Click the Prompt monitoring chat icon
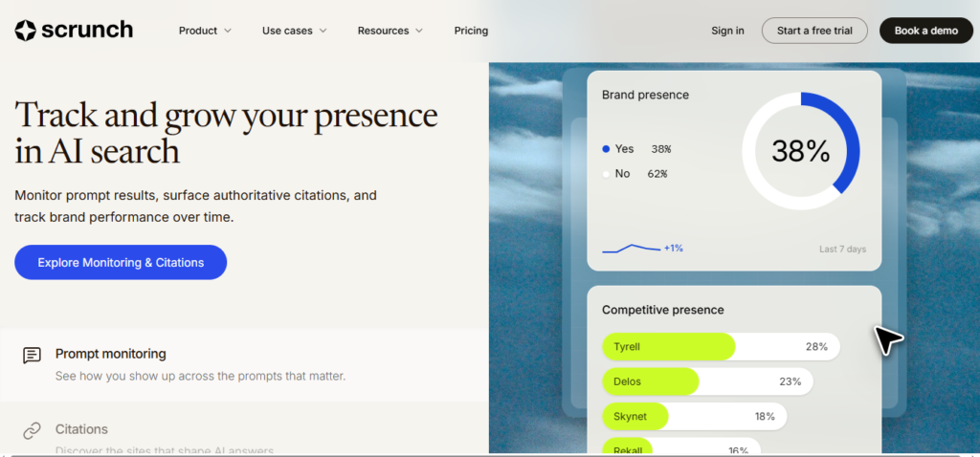This screenshot has width=980, height=457. (x=32, y=356)
